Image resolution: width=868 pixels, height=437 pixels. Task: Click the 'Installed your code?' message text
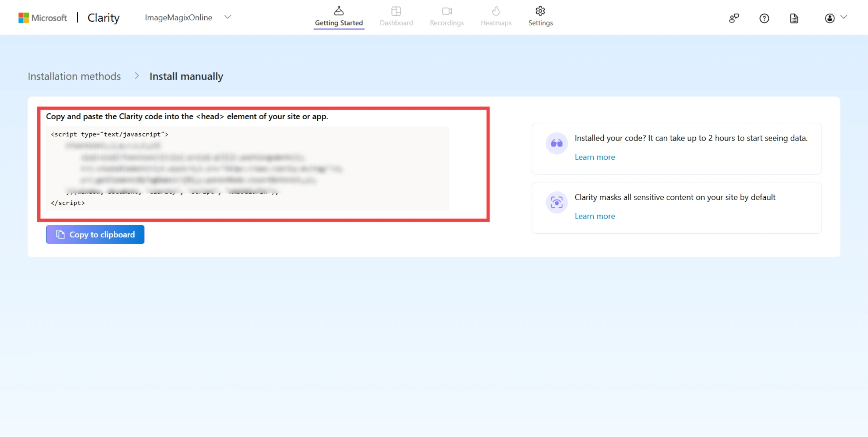[691, 138]
